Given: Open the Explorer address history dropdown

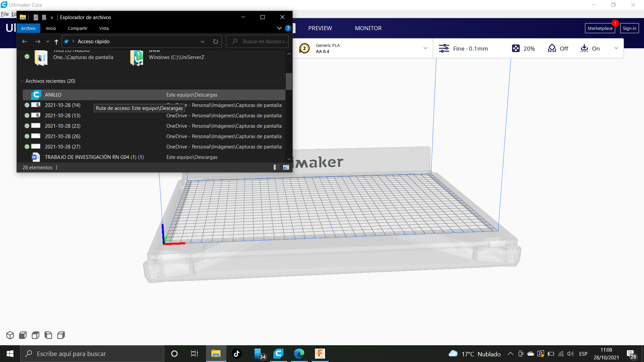Looking at the screenshot, I should (203, 42).
